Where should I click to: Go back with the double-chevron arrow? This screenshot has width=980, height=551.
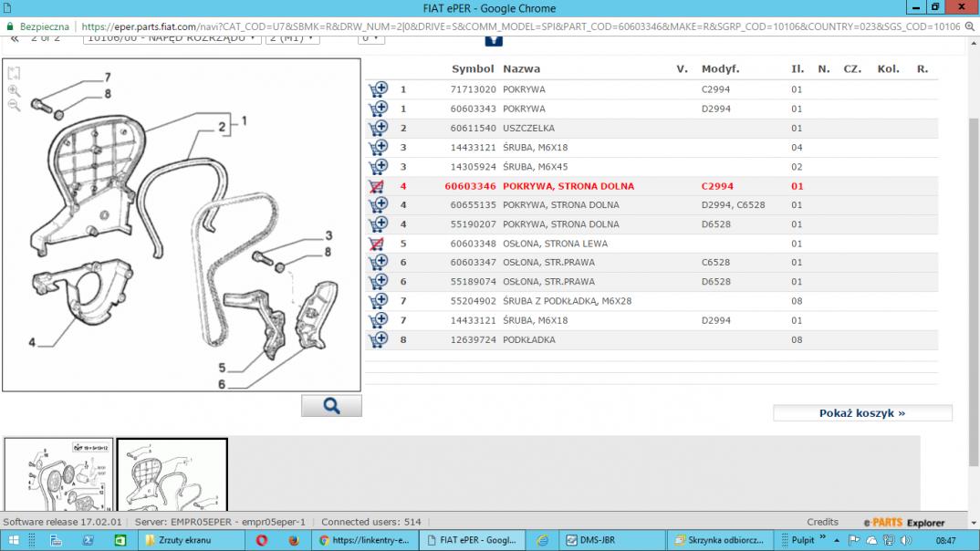(x=15, y=38)
